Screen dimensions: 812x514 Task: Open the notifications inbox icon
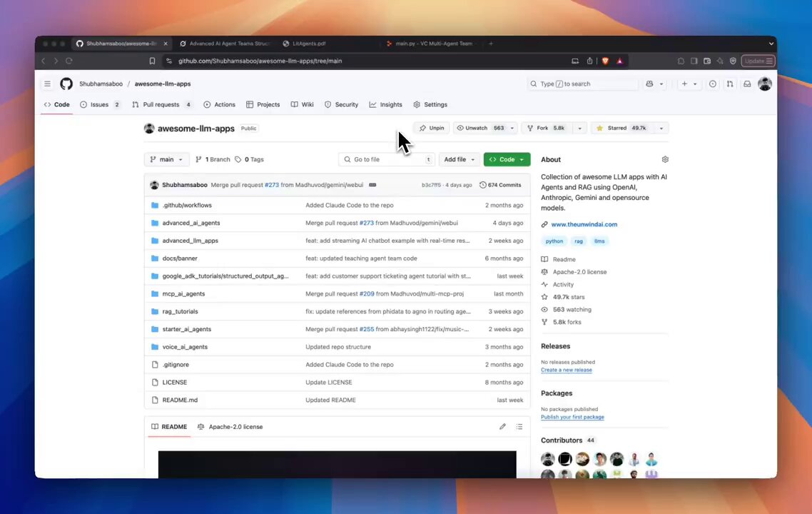point(747,84)
